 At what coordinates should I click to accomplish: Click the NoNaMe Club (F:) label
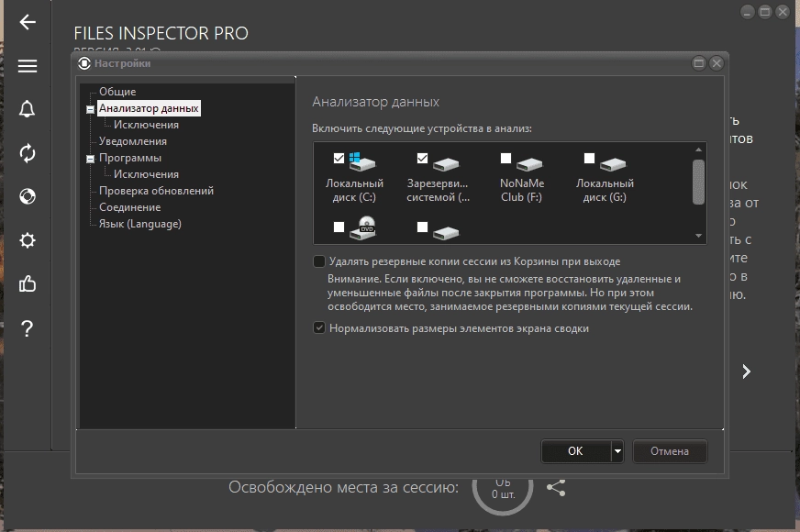(522, 190)
